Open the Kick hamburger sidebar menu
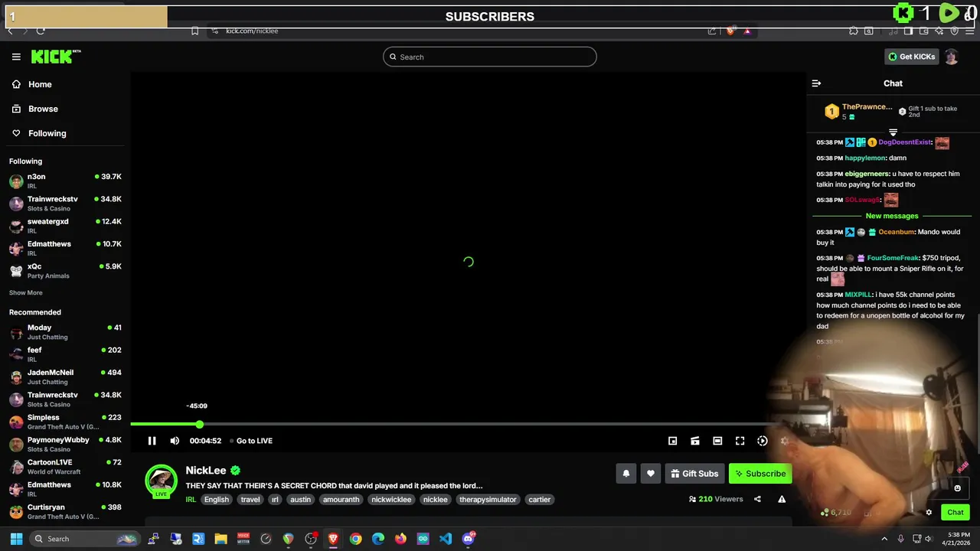The image size is (980, 551). click(16, 57)
